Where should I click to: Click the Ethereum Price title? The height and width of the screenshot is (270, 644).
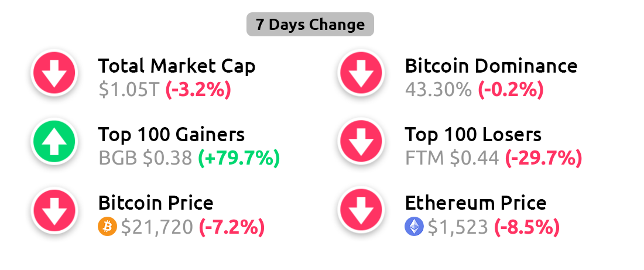[475, 203]
